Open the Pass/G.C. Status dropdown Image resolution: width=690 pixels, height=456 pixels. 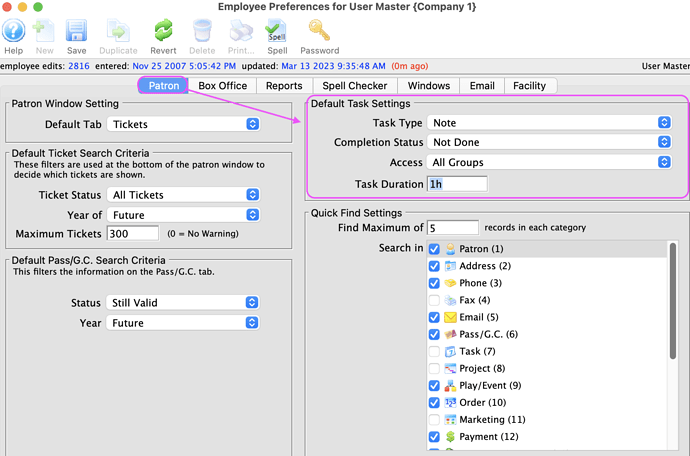[x=183, y=302]
